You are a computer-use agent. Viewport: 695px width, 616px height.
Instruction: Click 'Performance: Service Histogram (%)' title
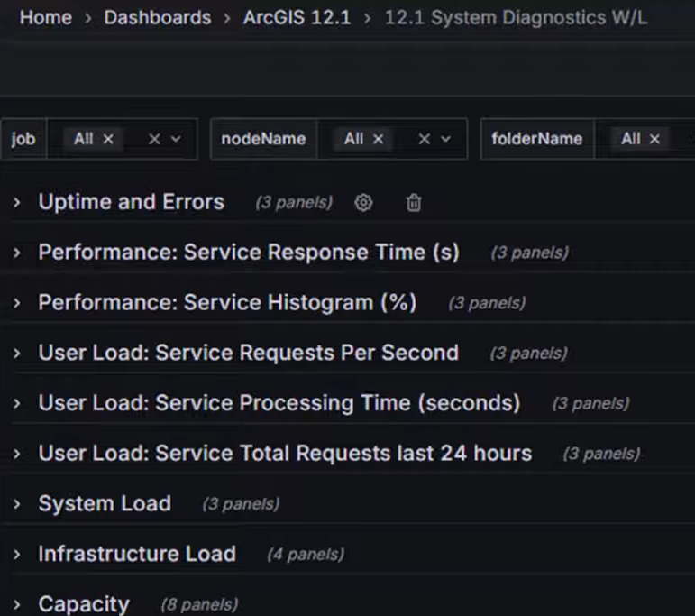click(227, 302)
